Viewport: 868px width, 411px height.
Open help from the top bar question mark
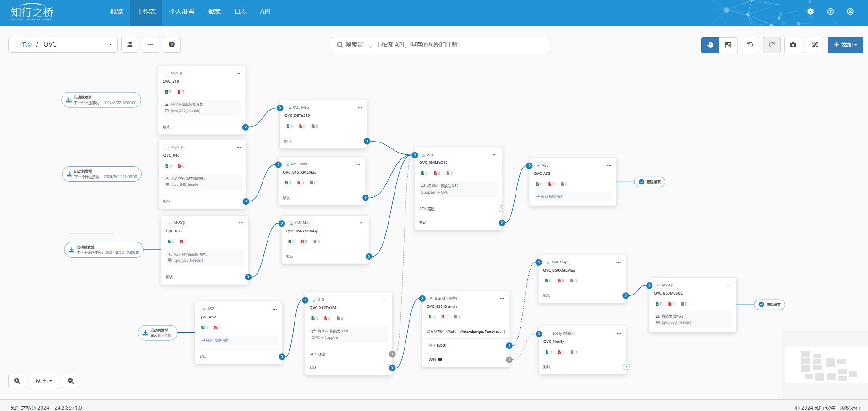(x=831, y=11)
